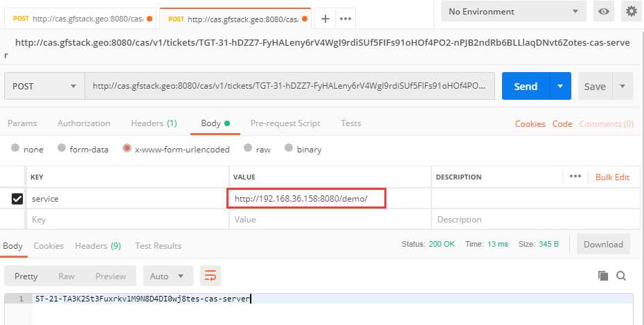Search the response with magnifier icon
The width and height of the screenshot is (644, 325).
[621, 276]
